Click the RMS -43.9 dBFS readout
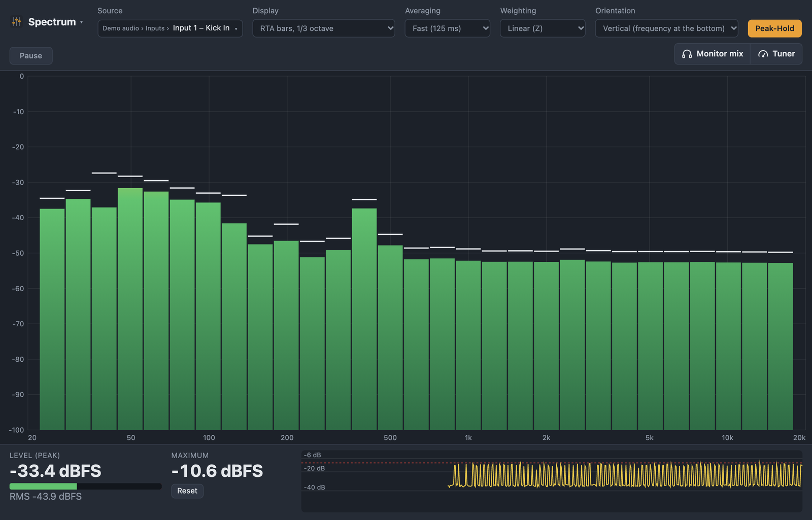812x520 pixels. (46, 497)
